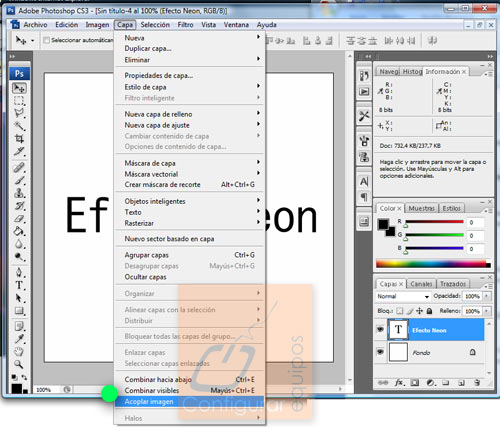Expand the Rasterizar submenu

click(x=258, y=222)
